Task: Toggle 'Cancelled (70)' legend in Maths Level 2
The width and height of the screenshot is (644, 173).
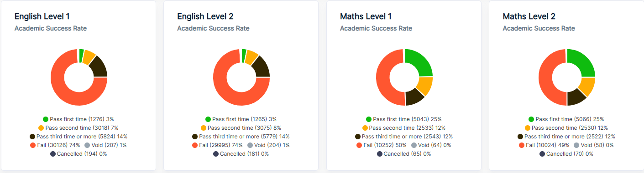Action: (x=566, y=154)
